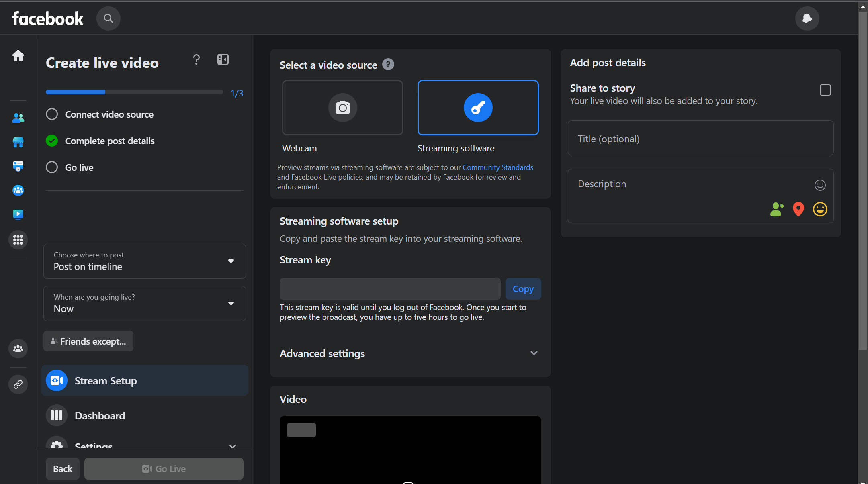Viewport: 868px width, 484px height.
Task: Select Stream Setup menu item
Action: coord(145,380)
